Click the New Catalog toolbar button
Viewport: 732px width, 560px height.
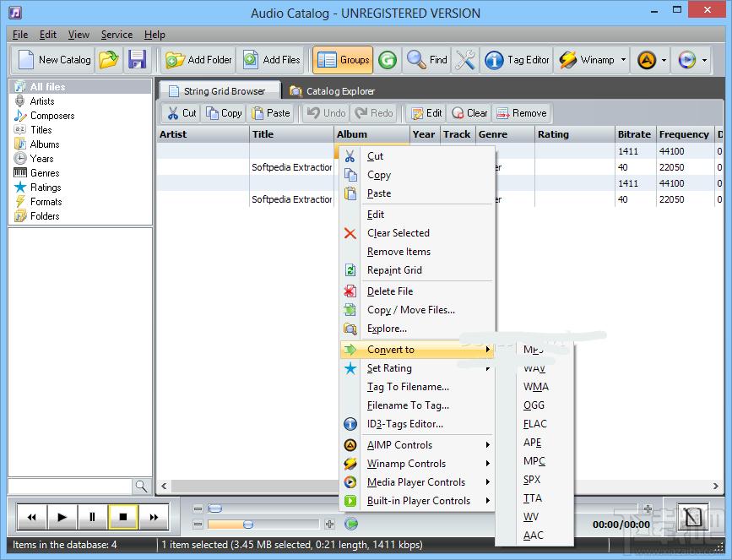53,60
